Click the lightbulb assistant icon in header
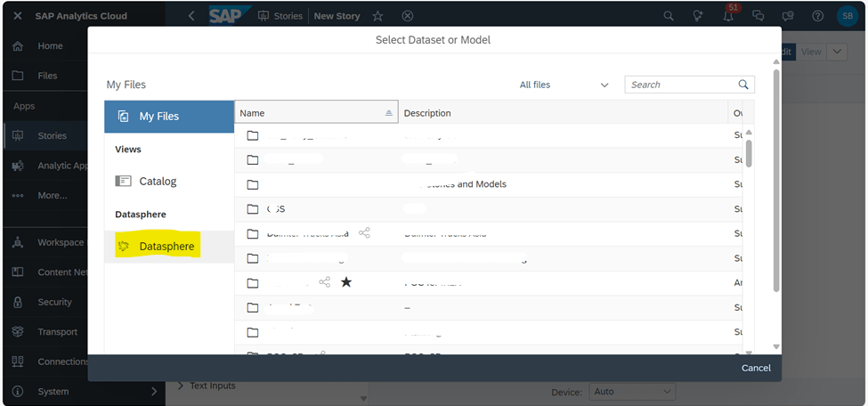Screen dimensions: 868x406 point(699,16)
